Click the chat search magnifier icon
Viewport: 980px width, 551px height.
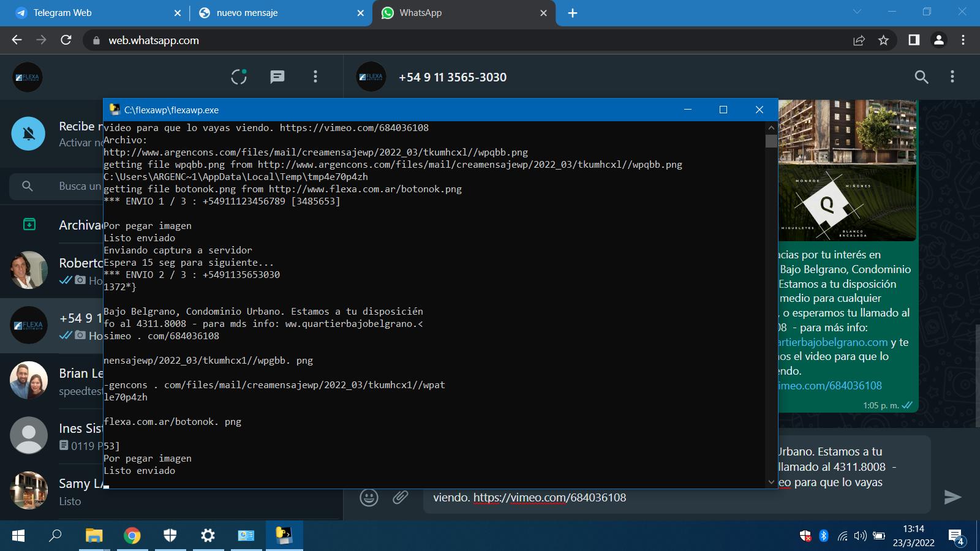(27, 186)
